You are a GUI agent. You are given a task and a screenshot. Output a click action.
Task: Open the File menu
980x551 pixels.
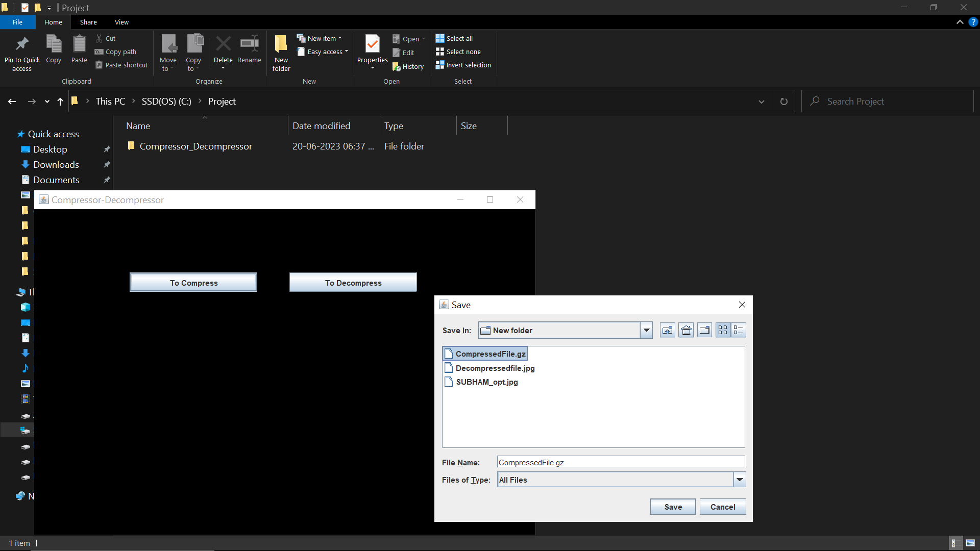click(x=17, y=22)
